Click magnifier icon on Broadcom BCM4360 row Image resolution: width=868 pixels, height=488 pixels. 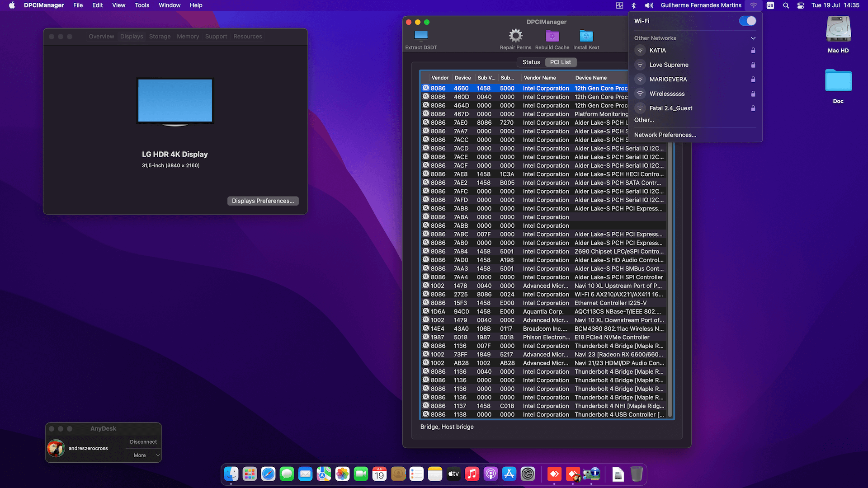[x=425, y=328]
